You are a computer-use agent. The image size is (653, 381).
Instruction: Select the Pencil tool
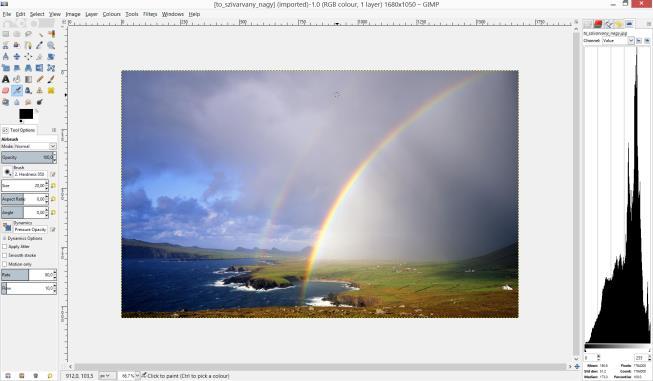tap(40, 79)
